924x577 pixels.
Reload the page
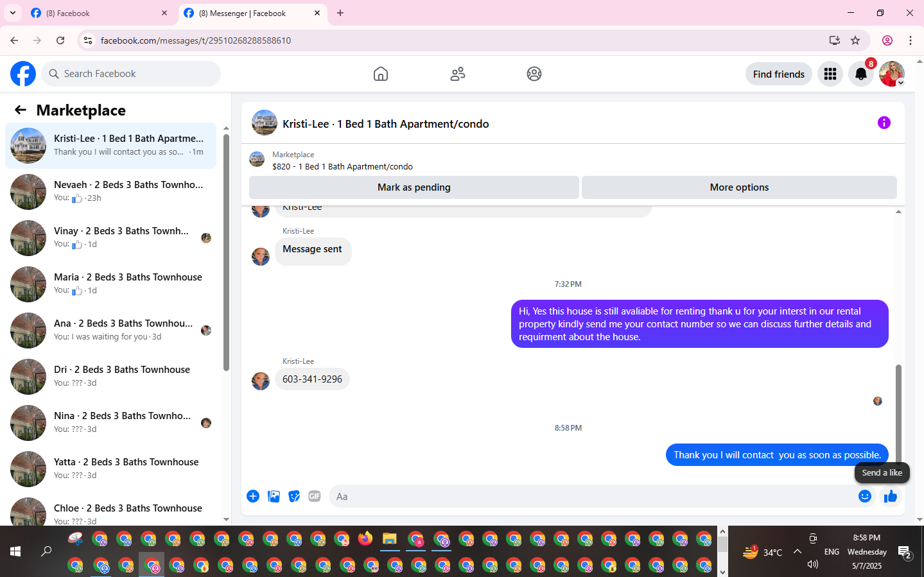pyautogui.click(x=60, y=40)
